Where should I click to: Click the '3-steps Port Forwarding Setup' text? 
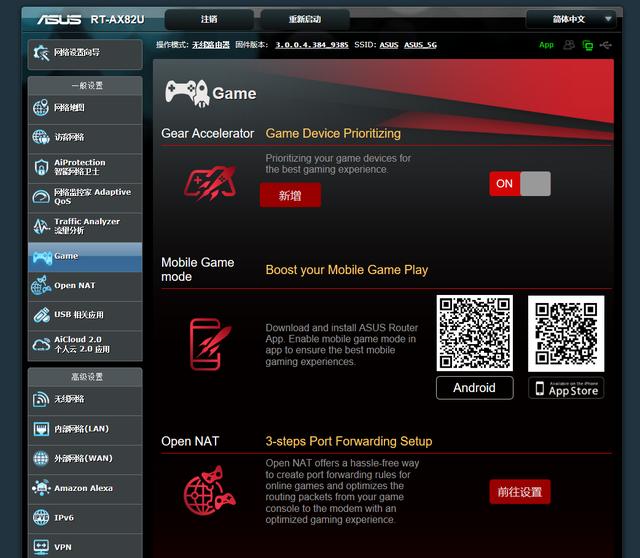click(x=349, y=441)
